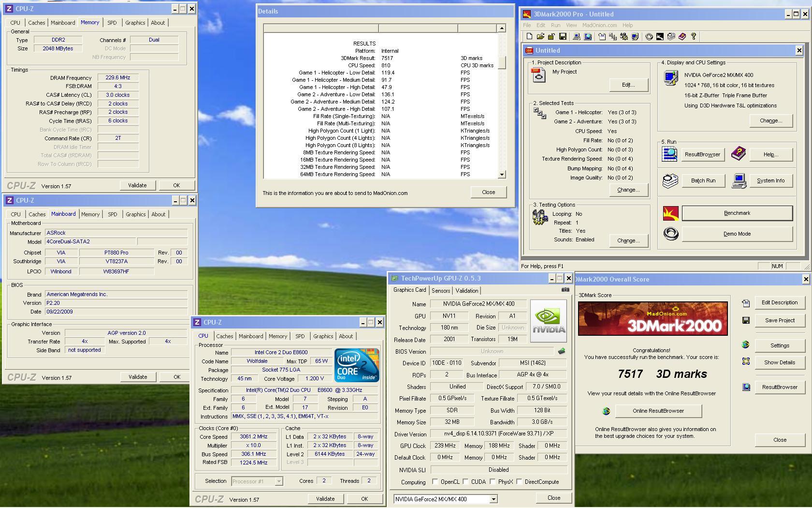The width and height of the screenshot is (812, 508).
Task: Click the floppy Save icon in 3DMark toolbar
Action: click(x=563, y=36)
